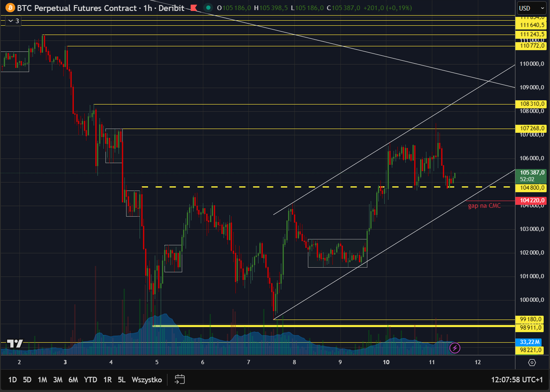Open chart settings hexagon gear icon
Screen dimensions: 550x392
(532, 362)
